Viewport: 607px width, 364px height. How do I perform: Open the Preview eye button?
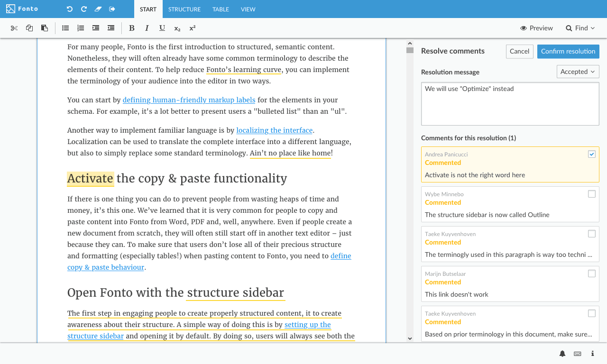click(536, 28)
